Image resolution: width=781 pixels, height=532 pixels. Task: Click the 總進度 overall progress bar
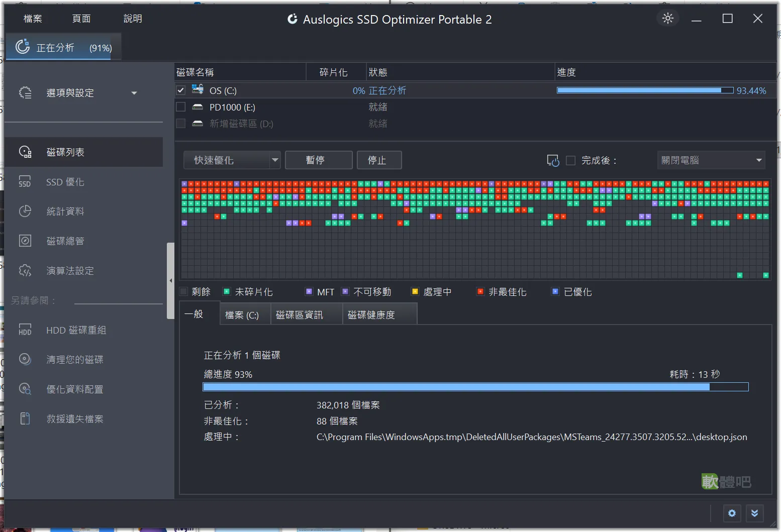pyautogui.click(x=475, y=387)
